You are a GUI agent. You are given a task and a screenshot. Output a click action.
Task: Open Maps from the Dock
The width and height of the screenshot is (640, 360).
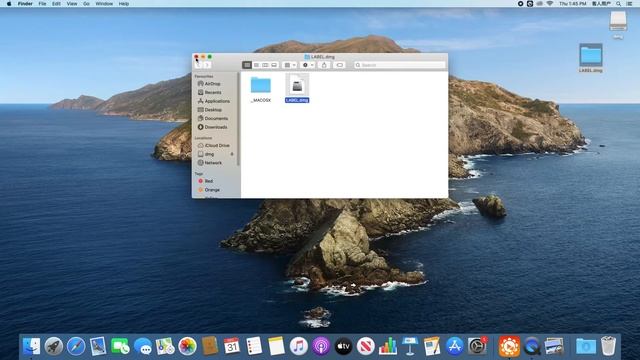tap(165, 347)
